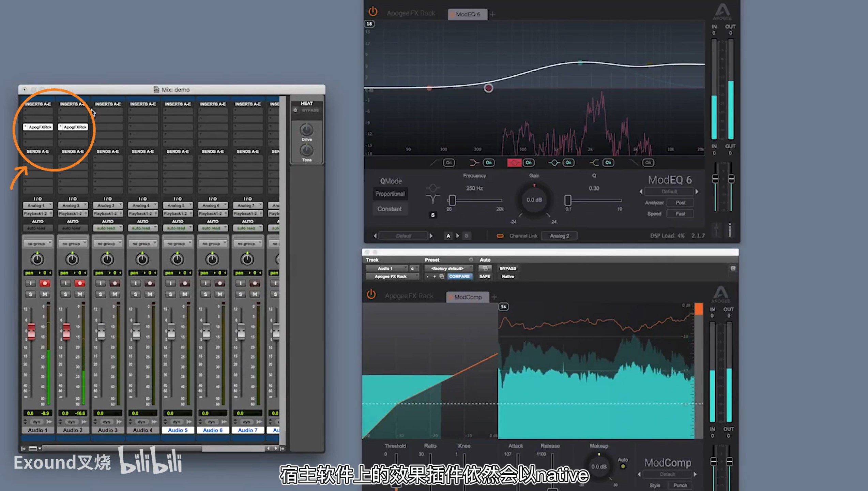The width and height of the screenshot is (868, 491).
Task: Switch to the ModEQ 6 tab
Action: (467, 14)
